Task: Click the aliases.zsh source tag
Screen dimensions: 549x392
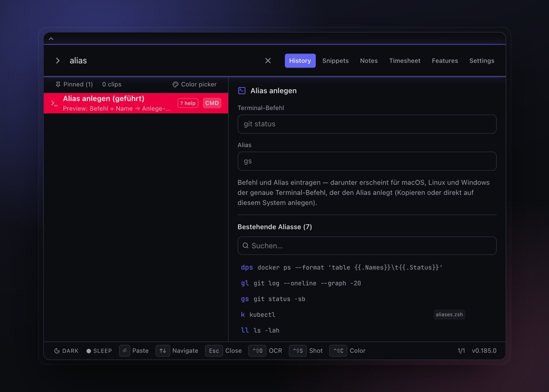Action: tap(449, 315)
